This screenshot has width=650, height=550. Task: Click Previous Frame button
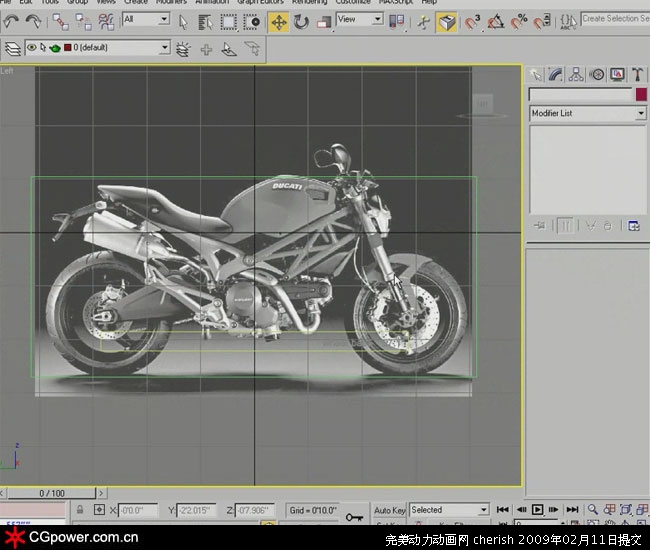click(x=521, y=509)
